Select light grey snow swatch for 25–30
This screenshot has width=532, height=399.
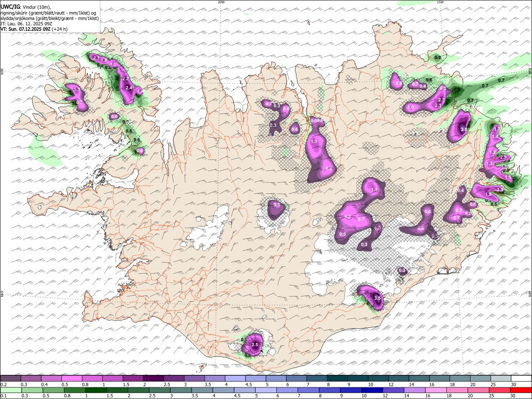point(501,379)
